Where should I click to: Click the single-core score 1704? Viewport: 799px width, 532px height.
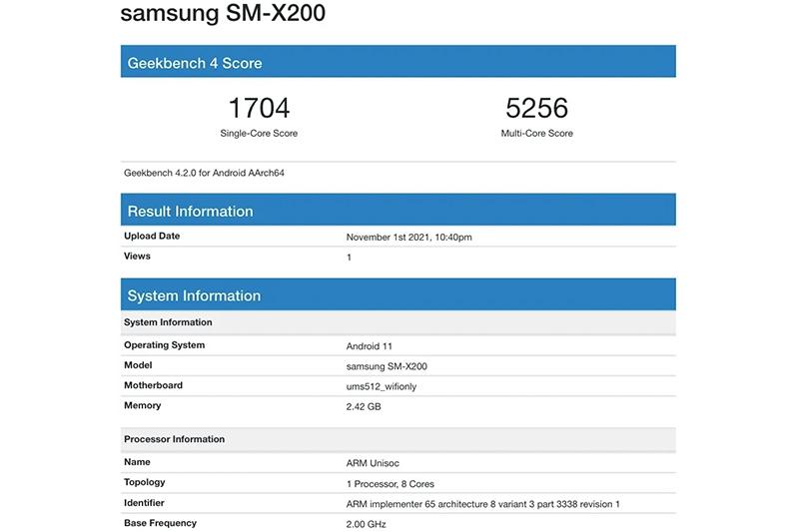(259, 108)
